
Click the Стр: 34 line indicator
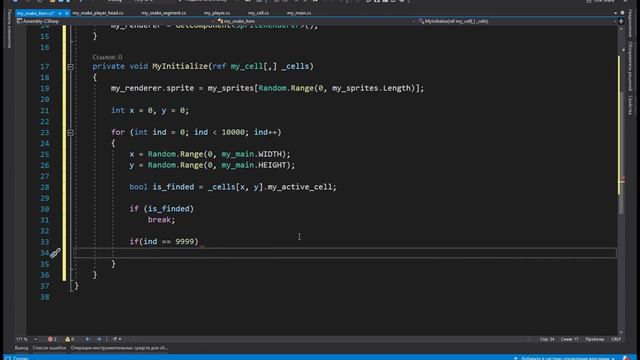click(x=547, y=339)
